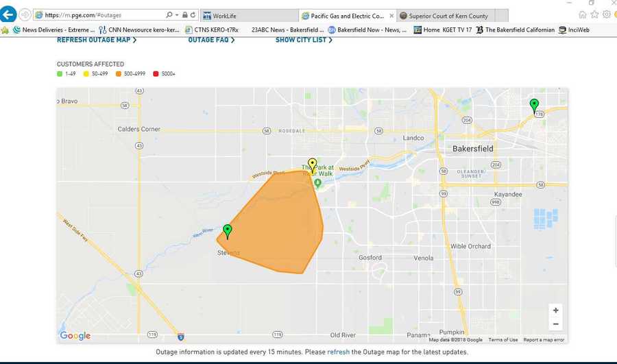Click the browser back arrow button
This screenshot has width=617, height=364.
[x=8, y=15]
